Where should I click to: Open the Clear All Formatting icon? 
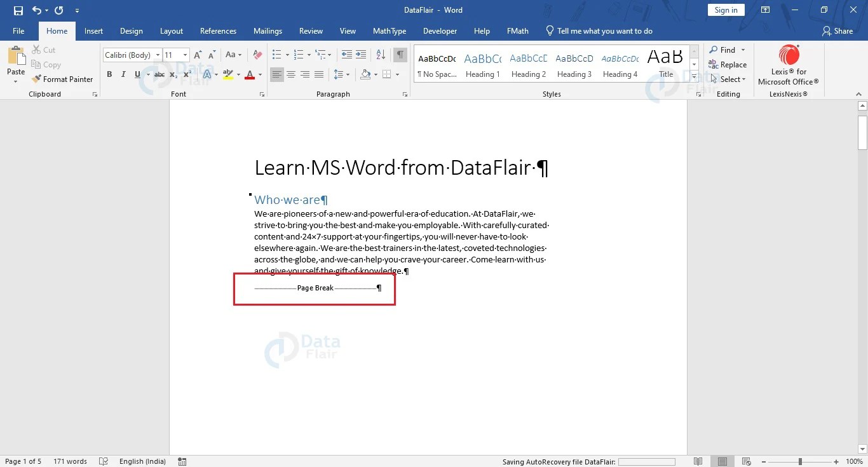click(x=257, y=55)
